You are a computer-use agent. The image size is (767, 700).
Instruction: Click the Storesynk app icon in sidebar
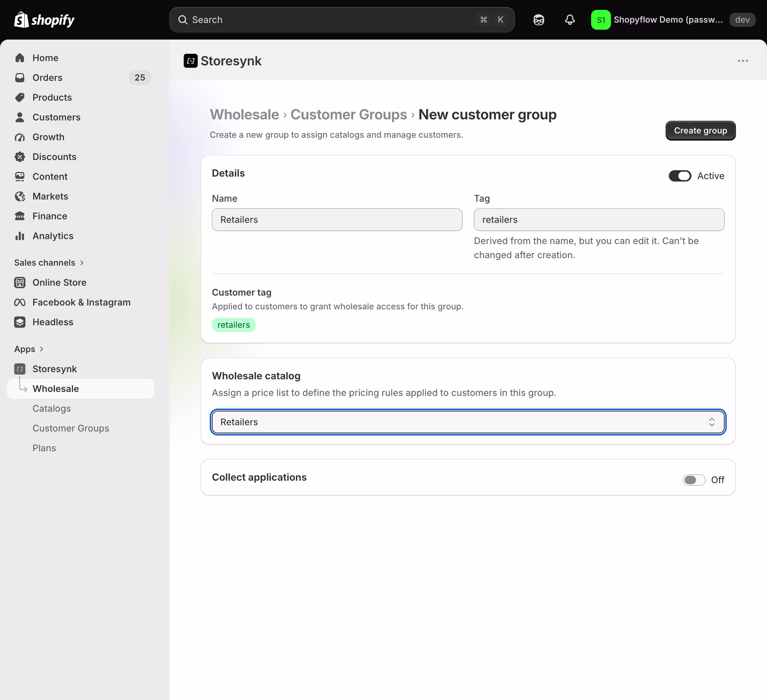click(x=20, y=369)
